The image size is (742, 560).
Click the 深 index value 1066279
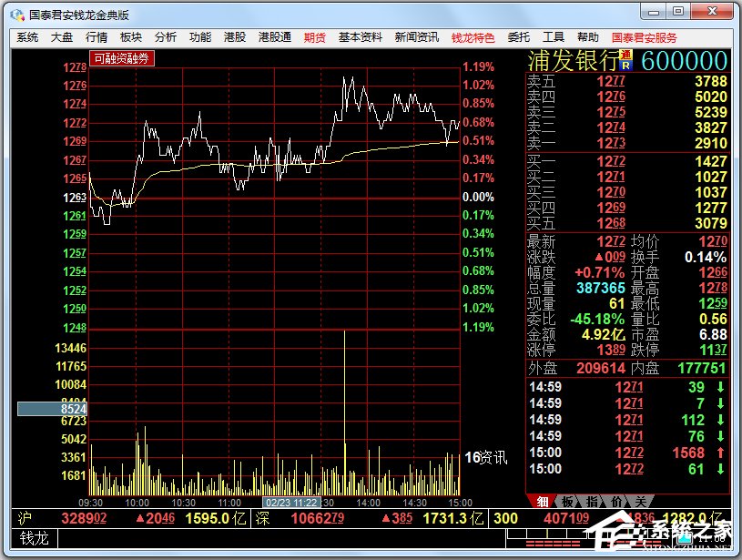[318, 519]
